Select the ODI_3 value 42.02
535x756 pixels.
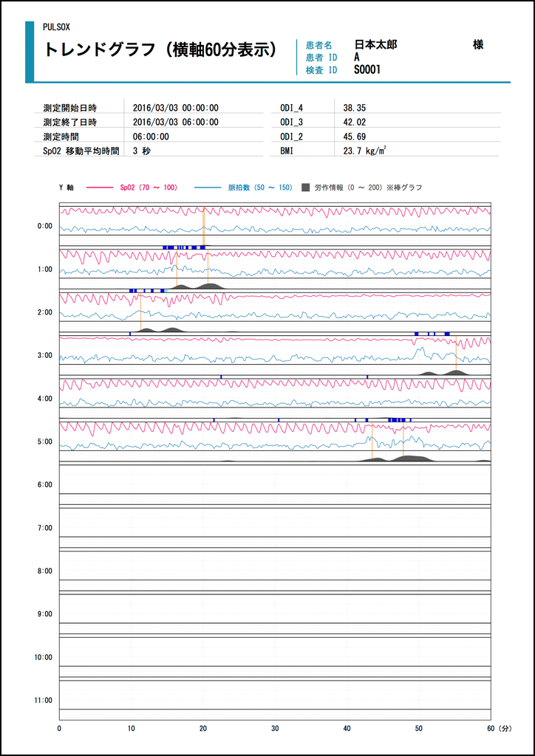pos(355,123)
